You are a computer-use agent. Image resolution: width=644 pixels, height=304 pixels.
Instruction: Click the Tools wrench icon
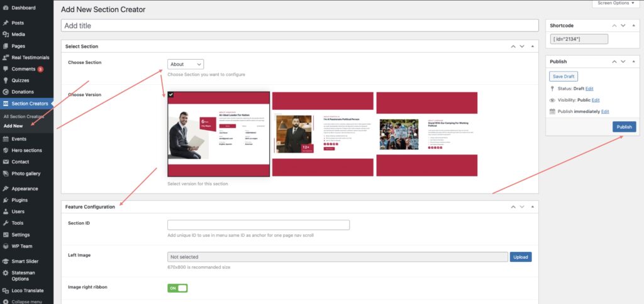6,223
